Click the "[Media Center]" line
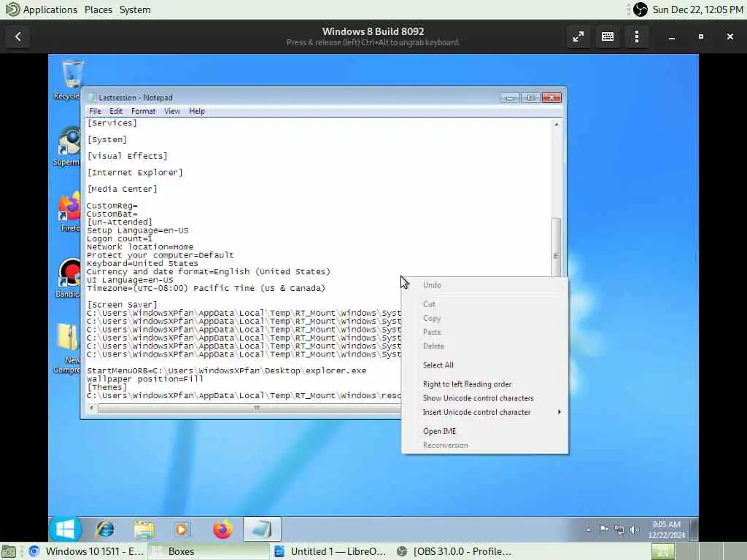This screenshot has width=747, height=560. (x=122, y=189)
